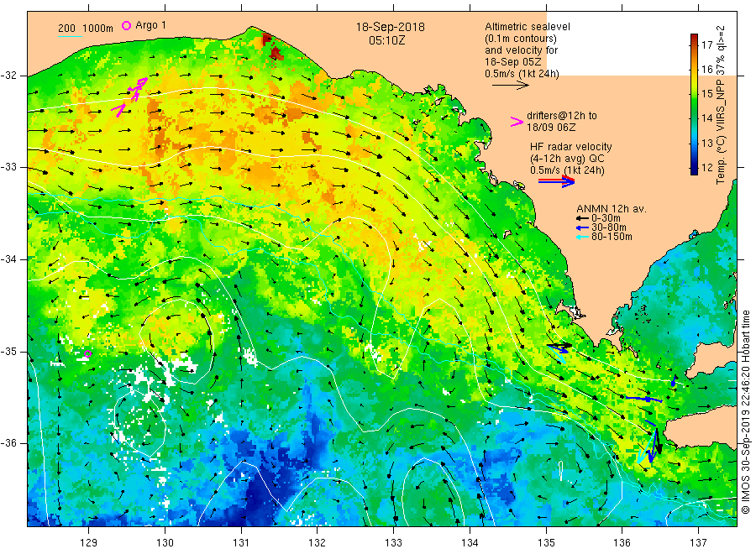Viewport: 756px width, 554px height.
Task: Click the magenta drifter arrowhead legend symbol
Action: [x=517, y=122]
